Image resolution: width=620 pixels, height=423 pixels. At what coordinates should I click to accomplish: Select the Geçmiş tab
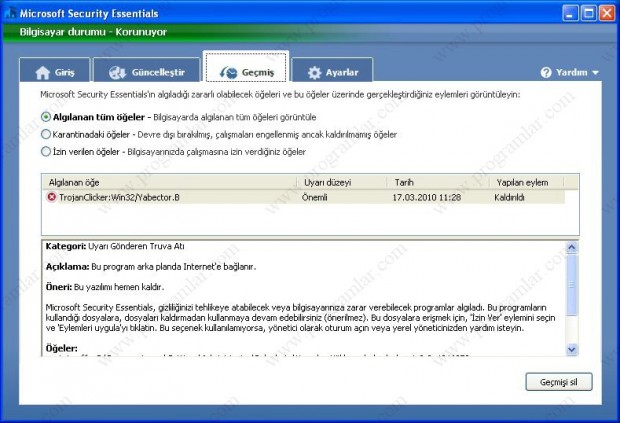pos(246,68)
